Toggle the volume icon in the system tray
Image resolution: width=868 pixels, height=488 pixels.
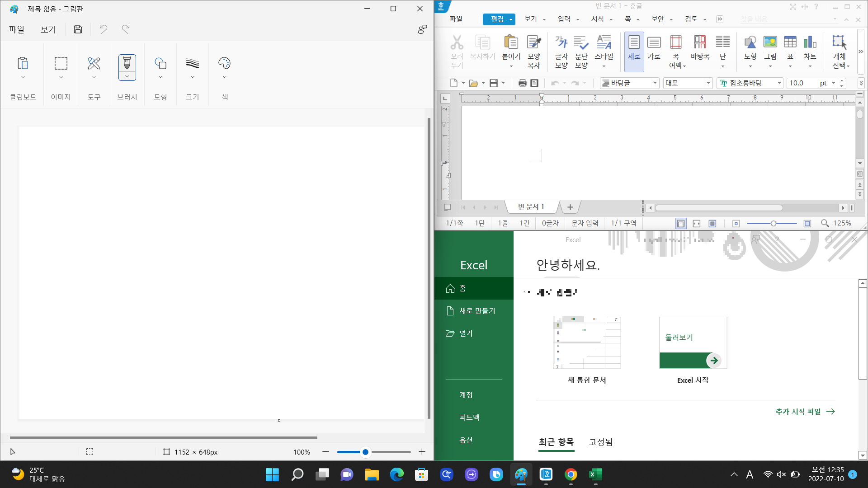pyautogui.click(x=781, y=474)
